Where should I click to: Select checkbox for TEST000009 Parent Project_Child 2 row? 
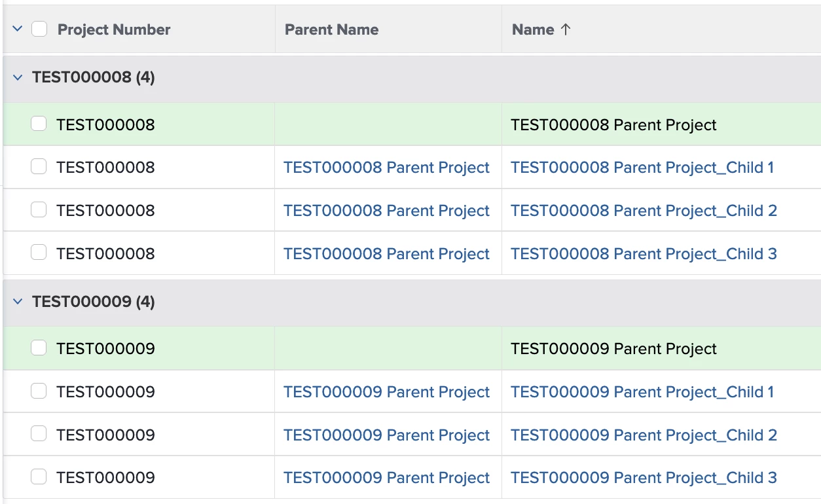tap(39, 434)
